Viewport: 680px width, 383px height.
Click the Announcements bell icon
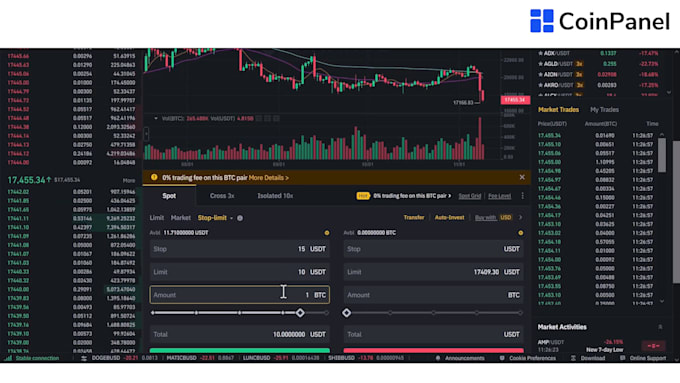tap(438, 358)
